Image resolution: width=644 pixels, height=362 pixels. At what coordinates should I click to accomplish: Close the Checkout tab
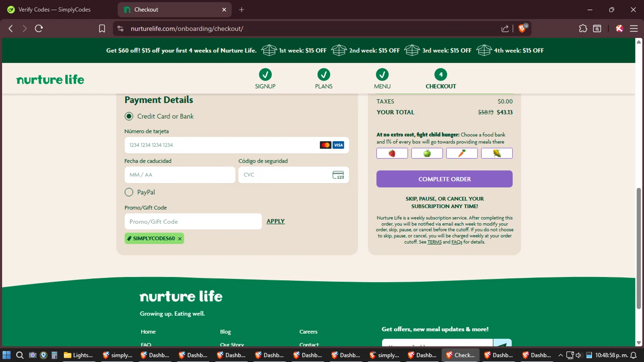coord(224,9)
